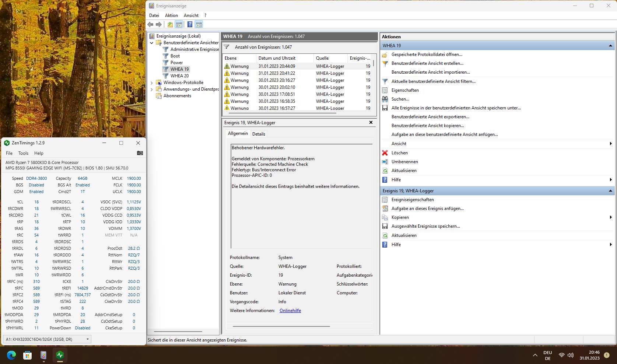Switch to the Details tab
The height and width of the screenshot is (364, 617).
tap(259, 134)
